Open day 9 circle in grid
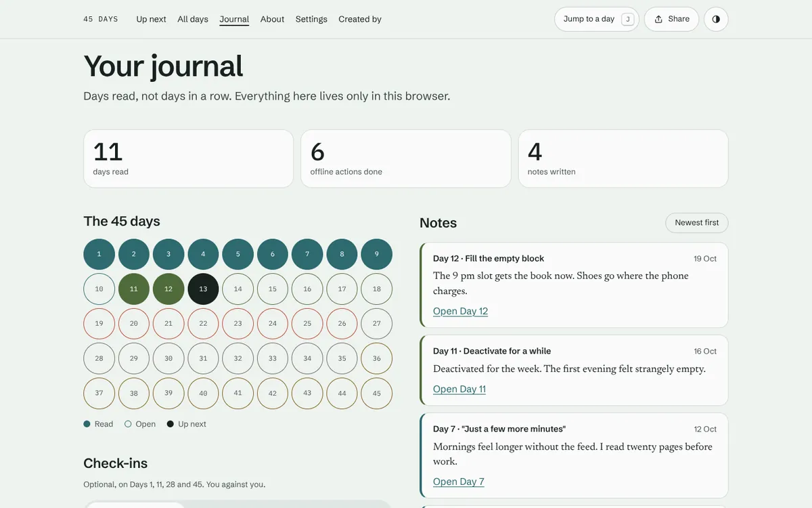The image size is (812, 508). point(377,254)
